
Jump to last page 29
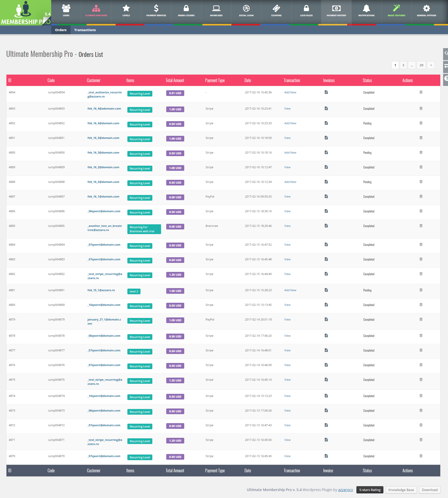click(421, 65)
